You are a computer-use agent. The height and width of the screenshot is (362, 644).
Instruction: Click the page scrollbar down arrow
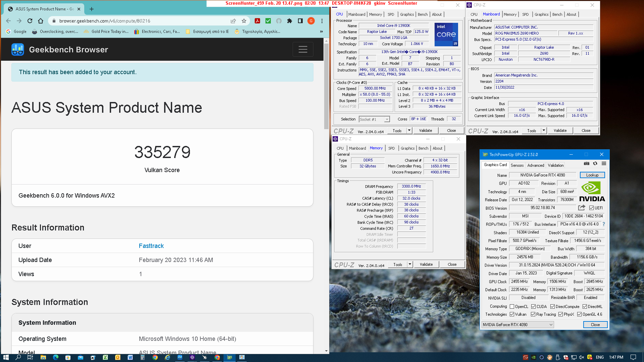click(326, 351)
